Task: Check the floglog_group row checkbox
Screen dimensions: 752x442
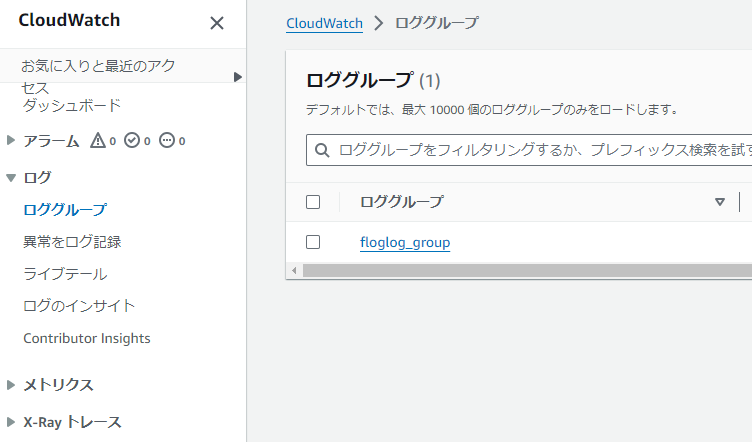Action: point(313,242)
